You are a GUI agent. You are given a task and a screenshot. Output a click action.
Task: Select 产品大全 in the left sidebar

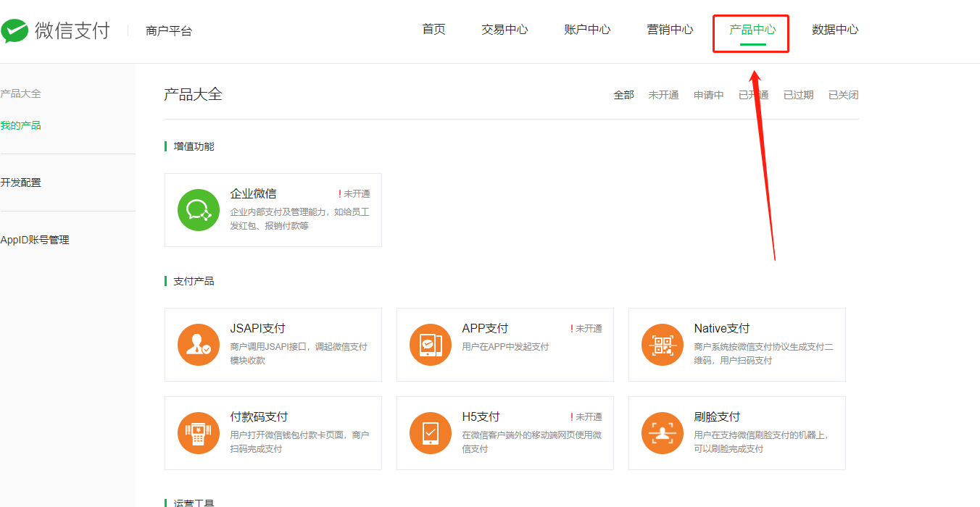[20, 93]
